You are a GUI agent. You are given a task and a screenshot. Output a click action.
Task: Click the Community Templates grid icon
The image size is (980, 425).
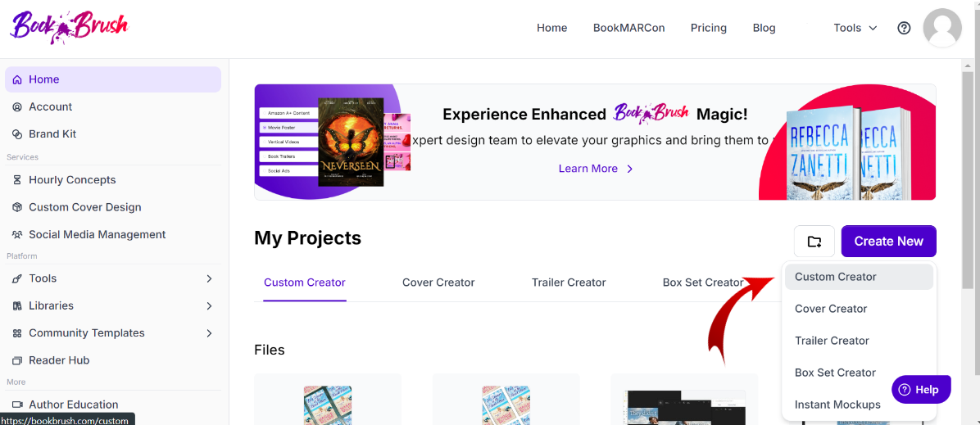pyautogui.click(x=17, y=333)
